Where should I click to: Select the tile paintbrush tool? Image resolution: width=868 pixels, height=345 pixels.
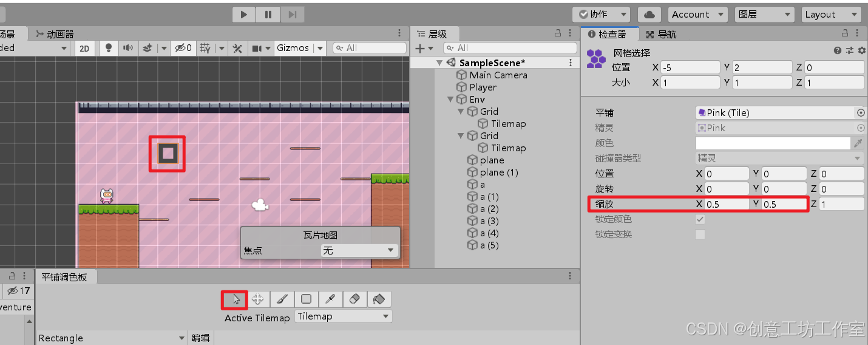tap(282, 299)
